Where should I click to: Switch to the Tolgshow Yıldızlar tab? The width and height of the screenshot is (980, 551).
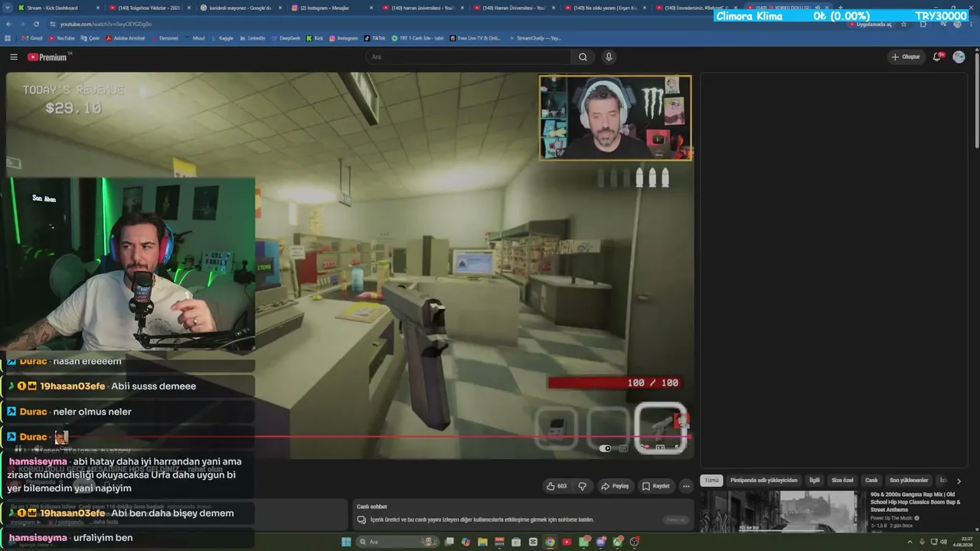point(149,8)
